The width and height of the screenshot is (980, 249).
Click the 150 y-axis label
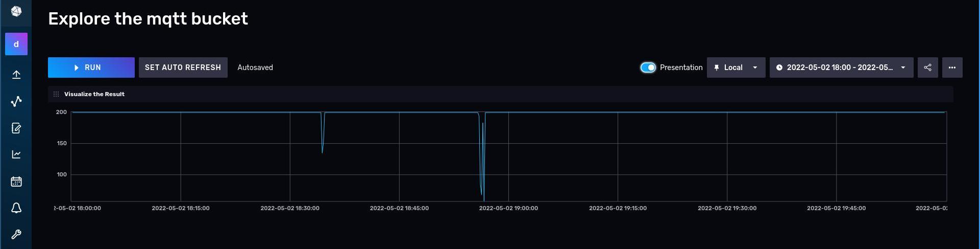click(x=62, y=143)
